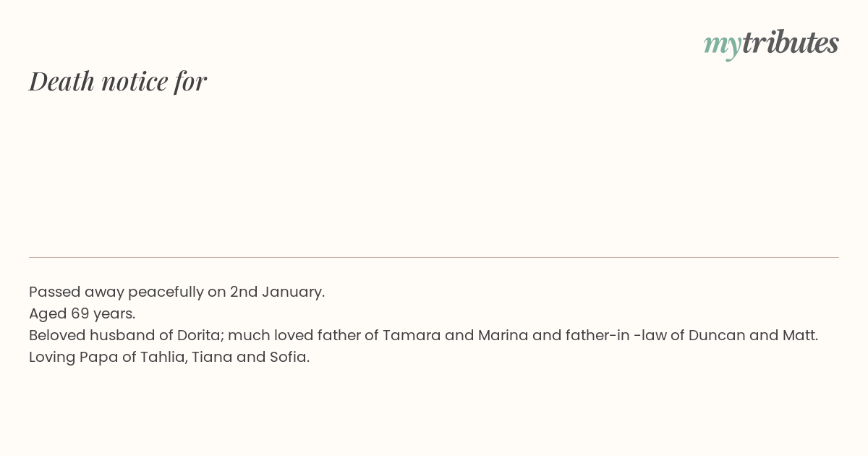This screenshot has width=868, height=456.
Task: Click the name Sofia
Action: point(287,358)
